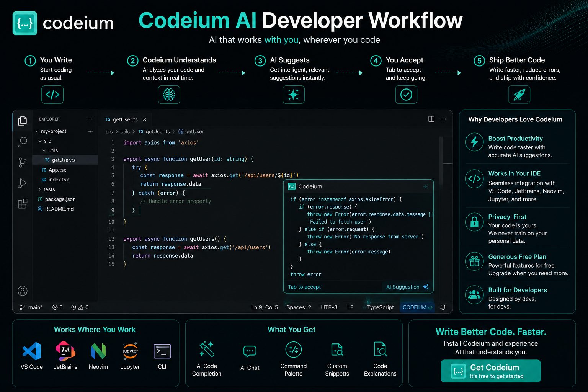
Task: Open the TypeScript language mode selector
Action: (x=380, y=307)
